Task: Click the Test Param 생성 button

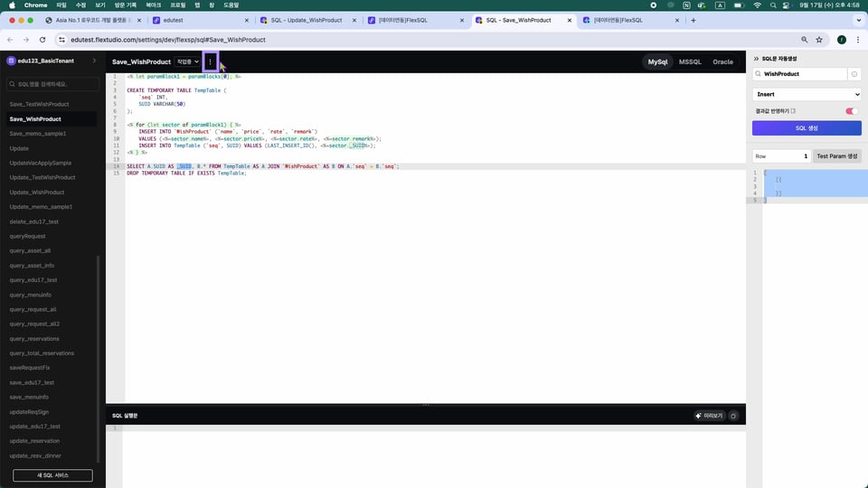Action: click(x=837, y=156)
